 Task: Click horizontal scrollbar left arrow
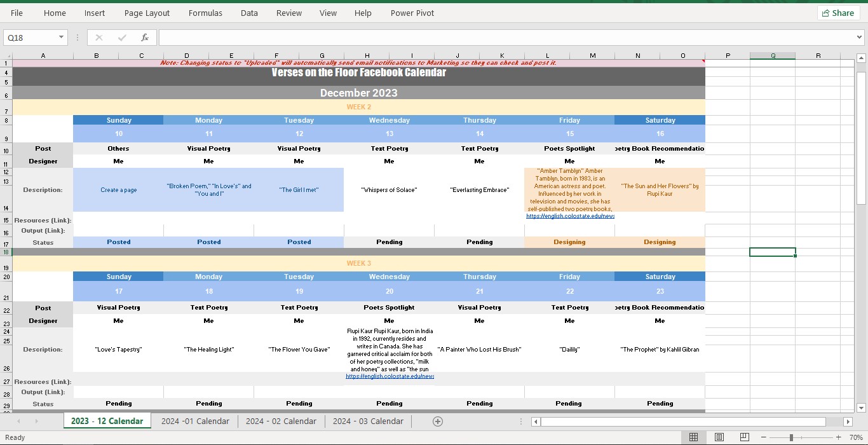[536, 421]
